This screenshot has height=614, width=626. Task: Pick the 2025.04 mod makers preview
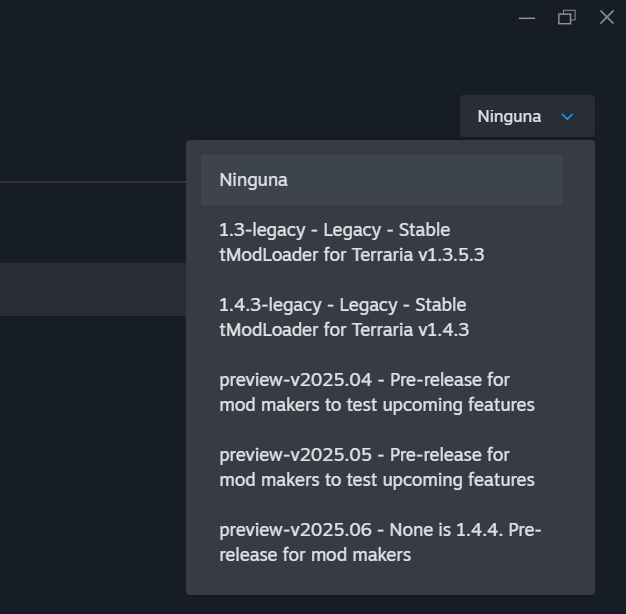click(376, 392)
